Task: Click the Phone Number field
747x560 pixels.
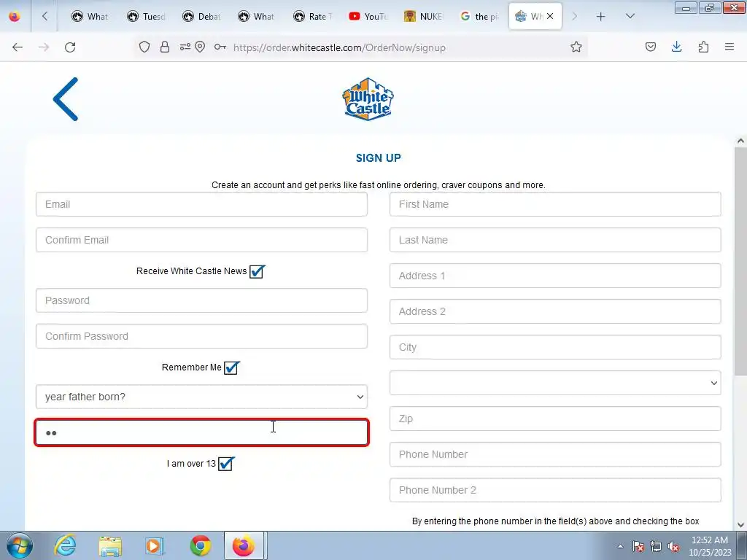Action: pyautogui.click(x=555, y=454)
